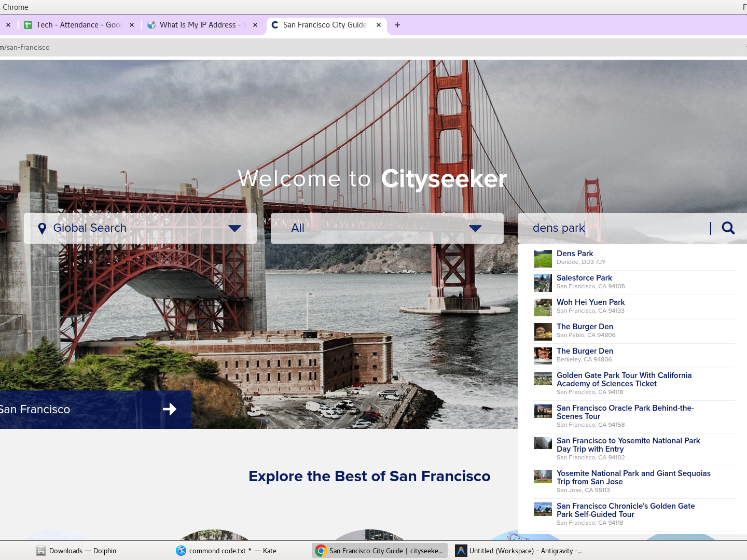Click the Chrome icon in the taskbar
The image size is (747, 560).
[321, 551]
